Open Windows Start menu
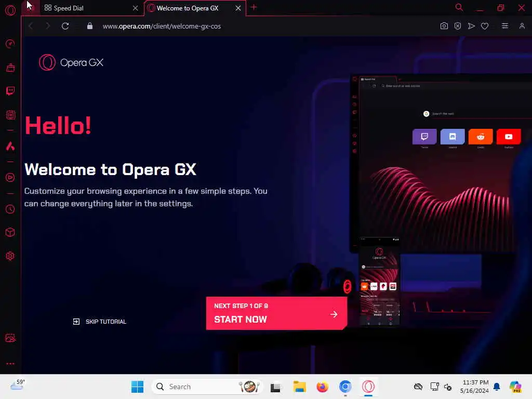Screen dimensions: 532x399 pyautogui.click(x=137, y=387)
